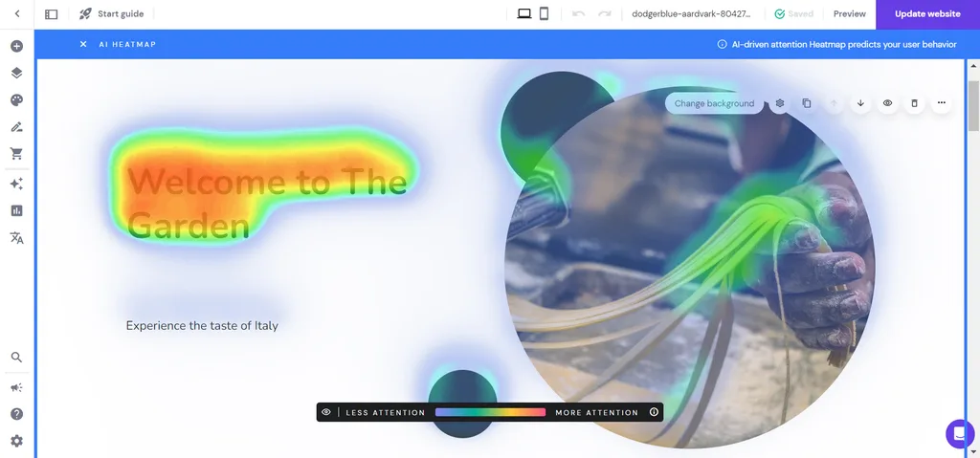Screen dimensions: 980x458
Task: Click the Change background button
Action: pyautogui.click(x=714, y=103)
